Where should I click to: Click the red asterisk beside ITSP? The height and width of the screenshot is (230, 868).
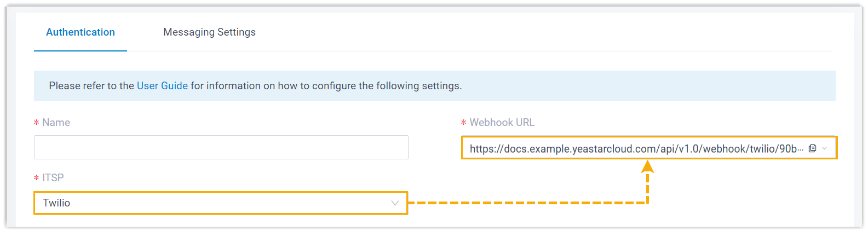[37, 179]
